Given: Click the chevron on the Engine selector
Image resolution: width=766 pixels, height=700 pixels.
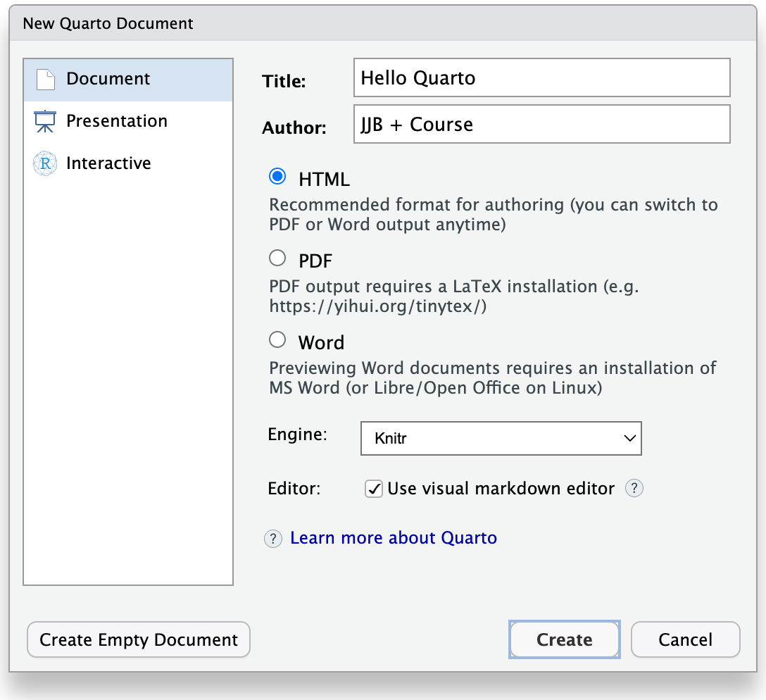Looking at the screenshot, I should click(x=629, y=438).
